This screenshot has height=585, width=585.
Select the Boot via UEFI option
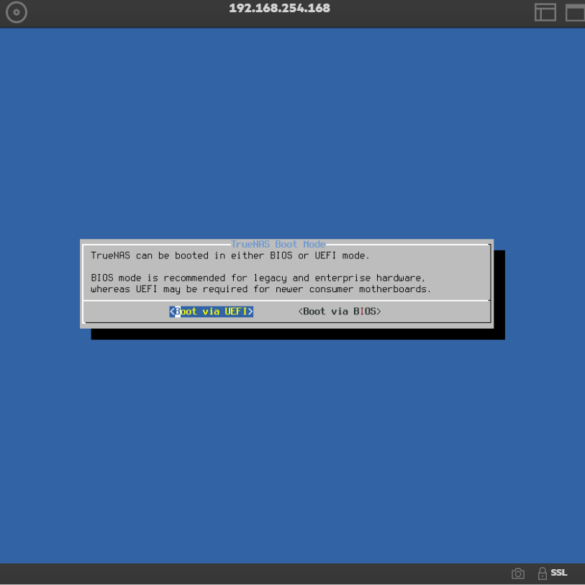point(211,311)
